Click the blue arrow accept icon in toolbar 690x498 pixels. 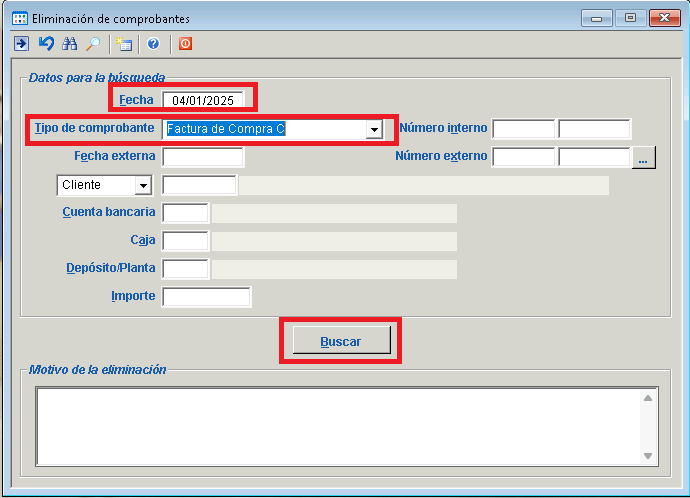(21, 44)
